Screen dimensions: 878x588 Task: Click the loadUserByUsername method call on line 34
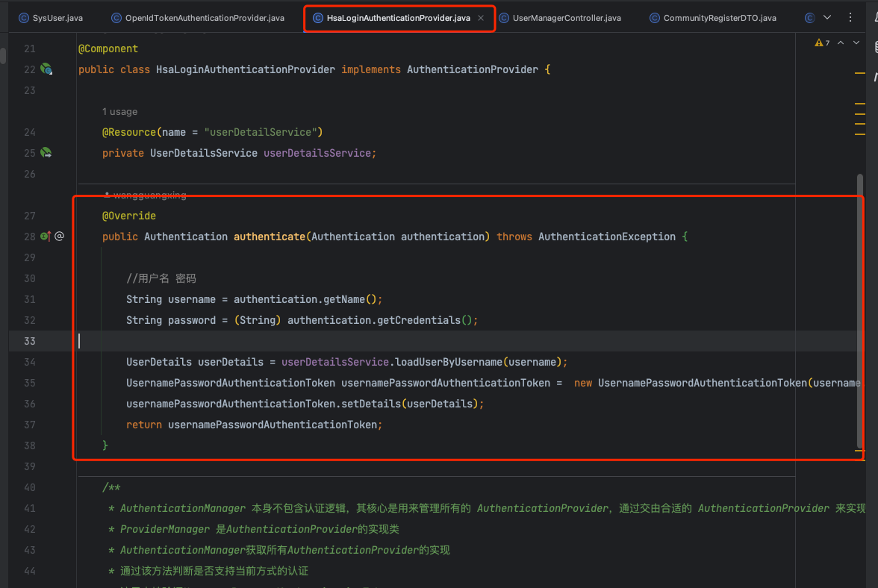click(446, 362)
